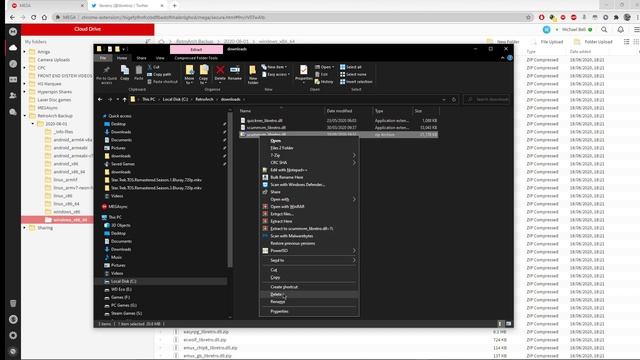Click the Paste icon in Explorer ribbon
Screen dimensions: 640x360
point(139,73)
